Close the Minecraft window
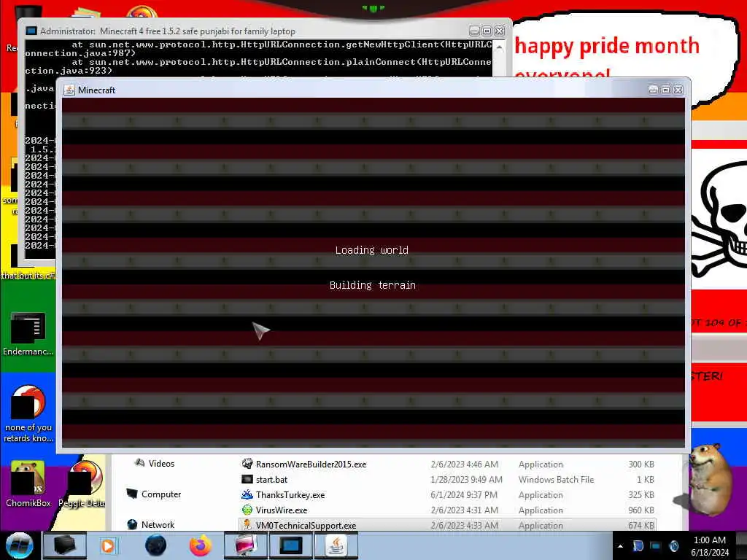Image resolution: width=747 pixels, height=560 pixels. coord(678,90)
